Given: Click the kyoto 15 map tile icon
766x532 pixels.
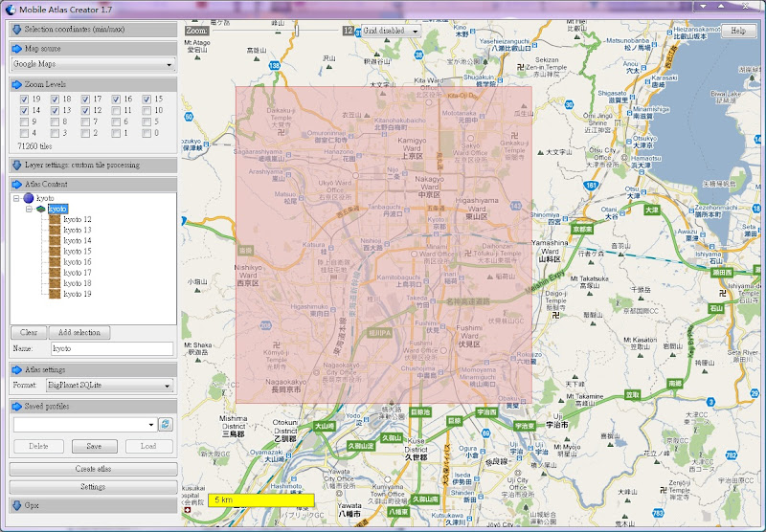Looking at the screenshot, I should [55, 252].
